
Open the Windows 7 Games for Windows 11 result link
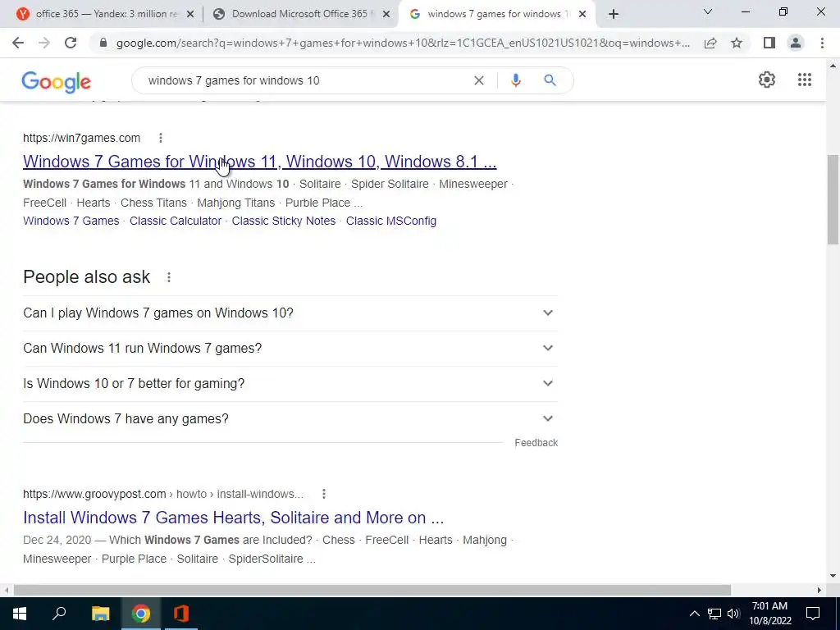click(260, 162)
